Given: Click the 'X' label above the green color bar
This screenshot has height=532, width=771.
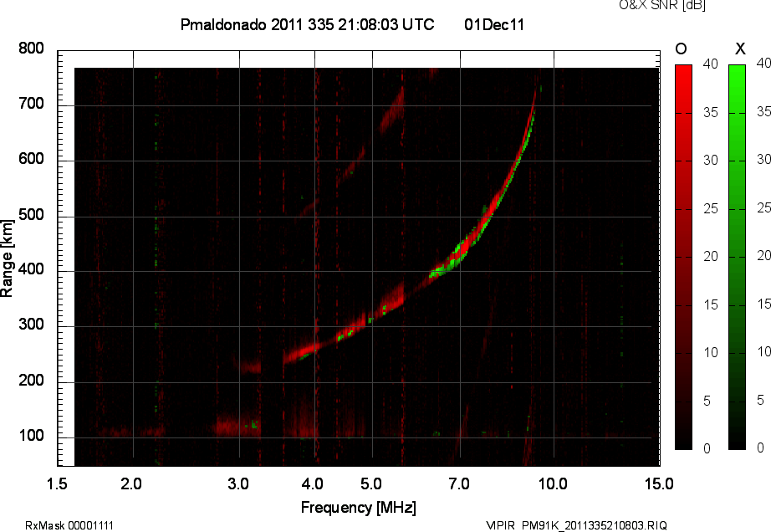Looking at the screenshot, I should [x=740, y=49].
